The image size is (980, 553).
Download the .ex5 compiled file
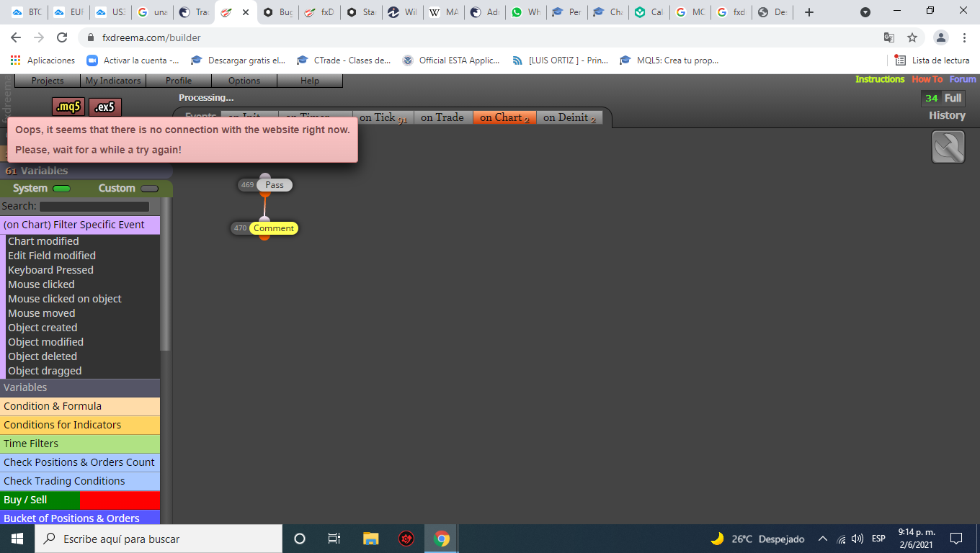click(x=105, y=107)
